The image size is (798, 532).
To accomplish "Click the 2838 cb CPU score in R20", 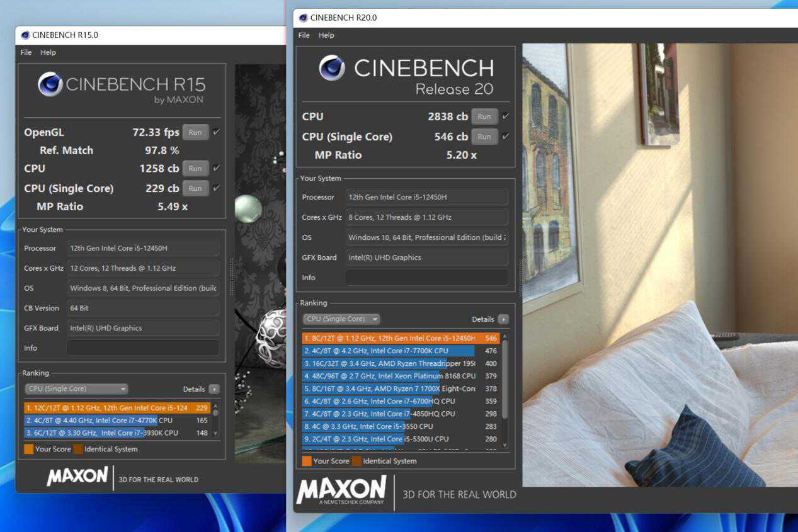I will pyautogui.click(x=448, y=116).
